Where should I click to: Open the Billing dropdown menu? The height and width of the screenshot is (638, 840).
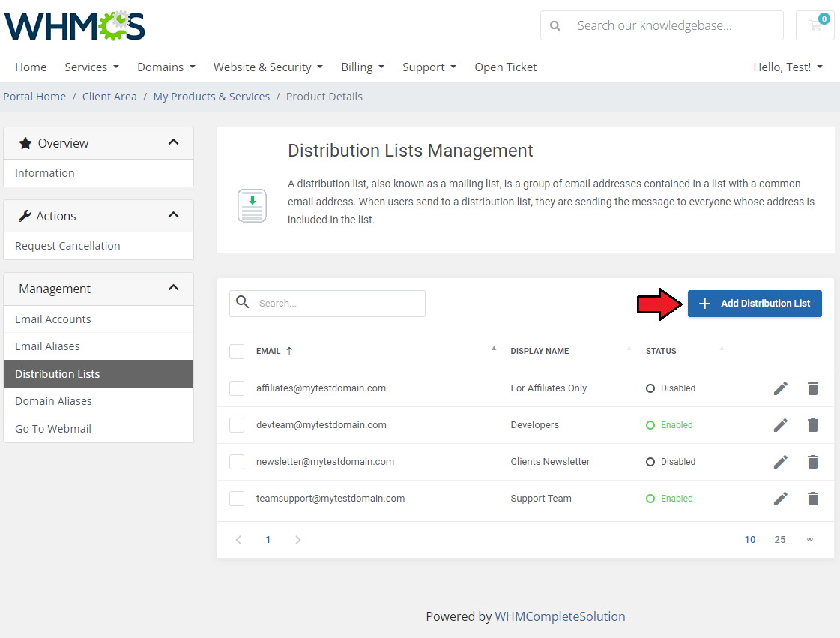[363, 67]
